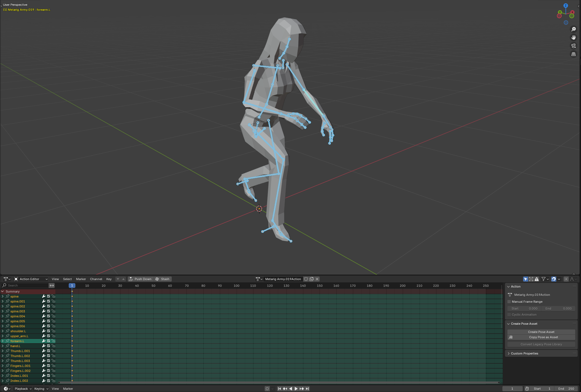Switch perspective/orthographic grid icon
Image resolution: width=581 pixels, height=392 pixels.
point(574,54)
